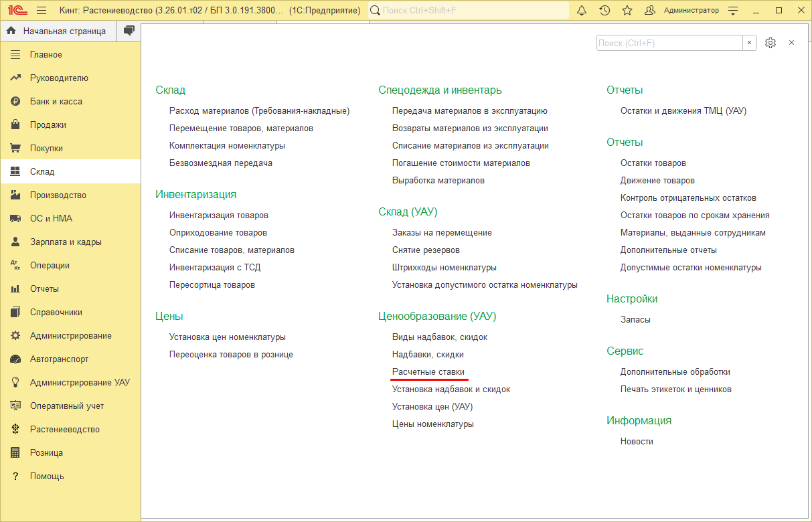Click the Операции Дт/Кт icon
812x522 pixels.
[x=15, y=266]
